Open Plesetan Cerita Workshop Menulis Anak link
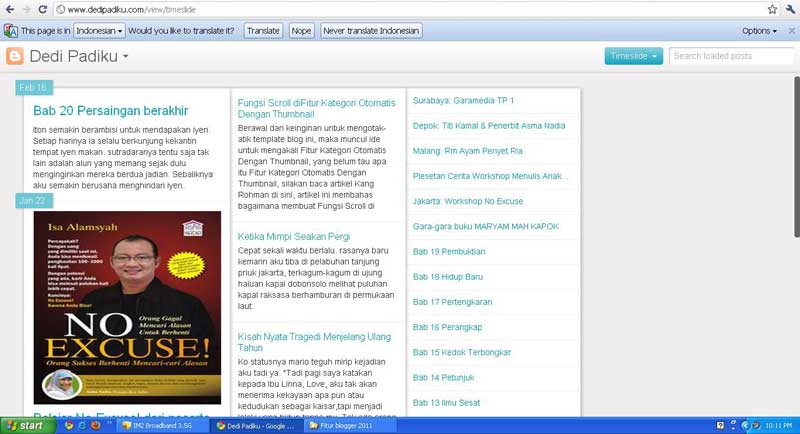Image resolution: width=800 pixels, height=434 pixels. 490,176
